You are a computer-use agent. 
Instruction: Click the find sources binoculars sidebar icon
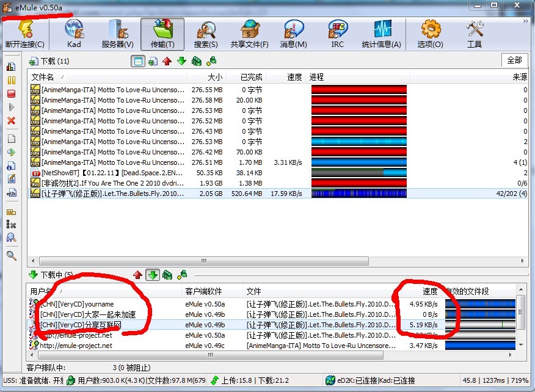11,238
